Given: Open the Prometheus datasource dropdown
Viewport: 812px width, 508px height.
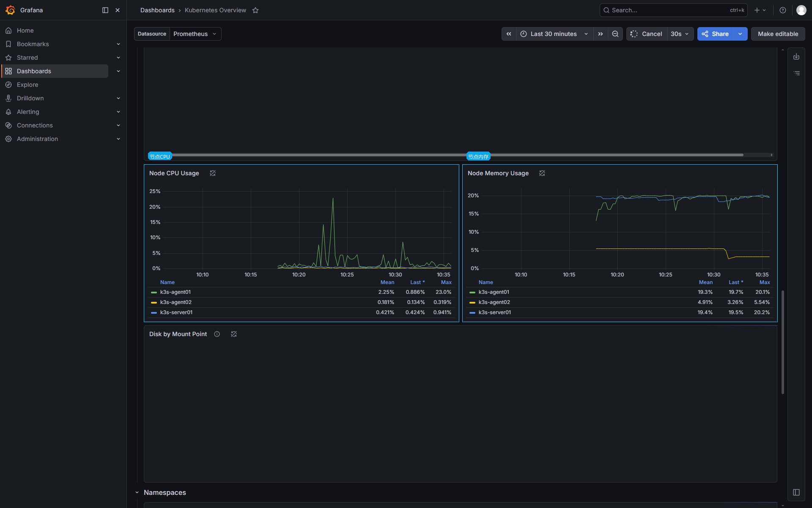Looking at the screenshot, I should [195, 34].
